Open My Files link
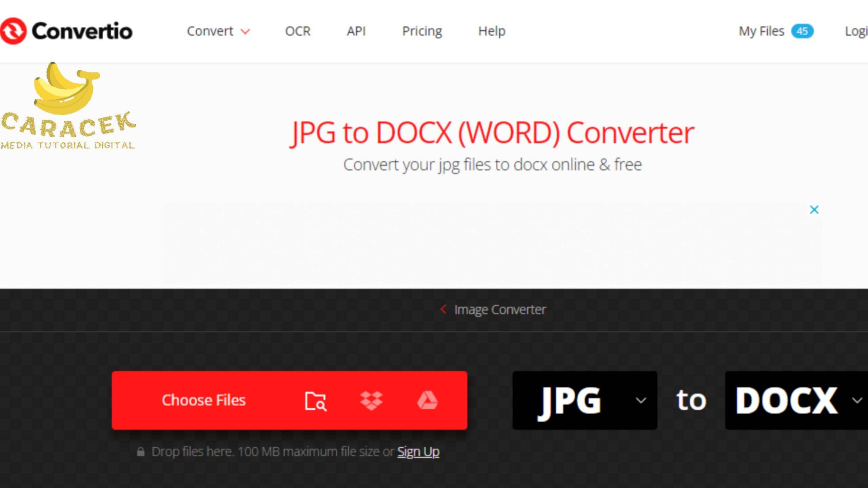Screen dimensions: 868x488 [762, 31]
